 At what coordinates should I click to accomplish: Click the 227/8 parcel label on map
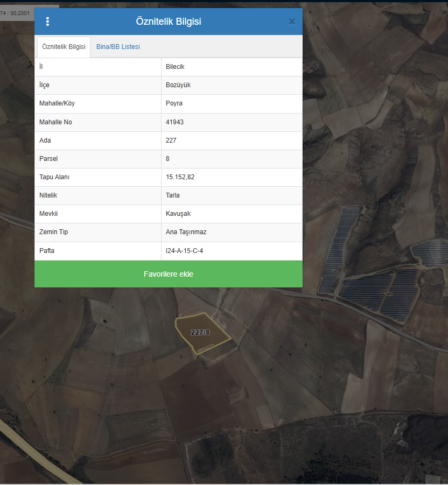point(200,333)
